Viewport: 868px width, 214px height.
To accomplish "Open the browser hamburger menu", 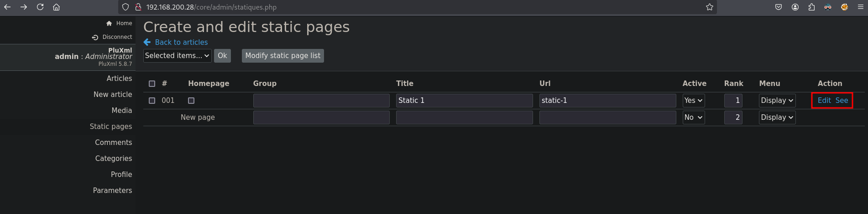I will tap(860, 7).
